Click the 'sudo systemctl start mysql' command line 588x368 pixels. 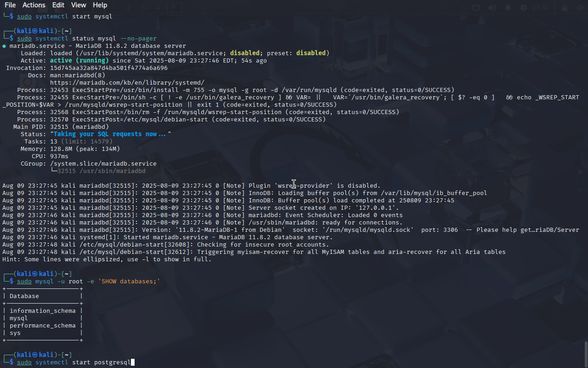tap(64, 17)
